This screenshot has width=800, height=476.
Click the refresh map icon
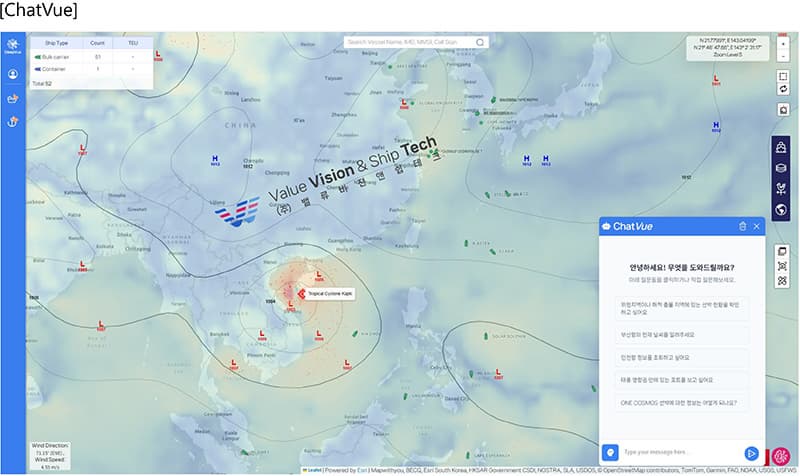[782, 89]
